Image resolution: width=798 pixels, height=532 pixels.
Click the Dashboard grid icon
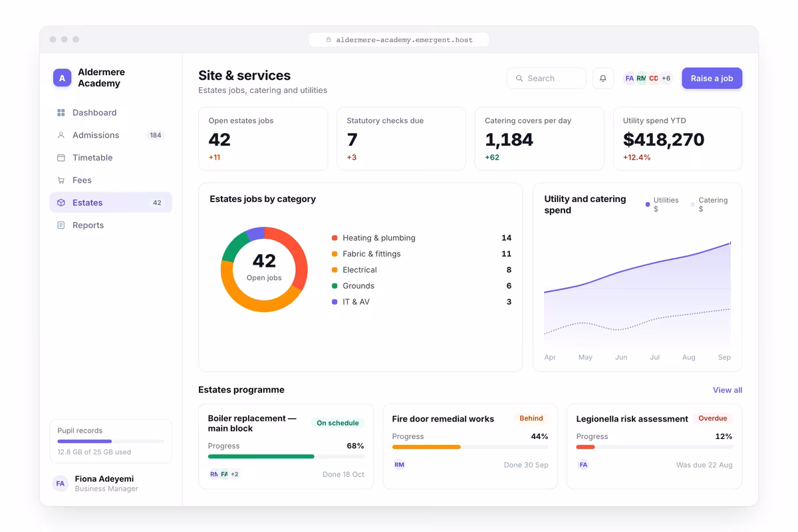pyautogui.click(x=61, y=113)
